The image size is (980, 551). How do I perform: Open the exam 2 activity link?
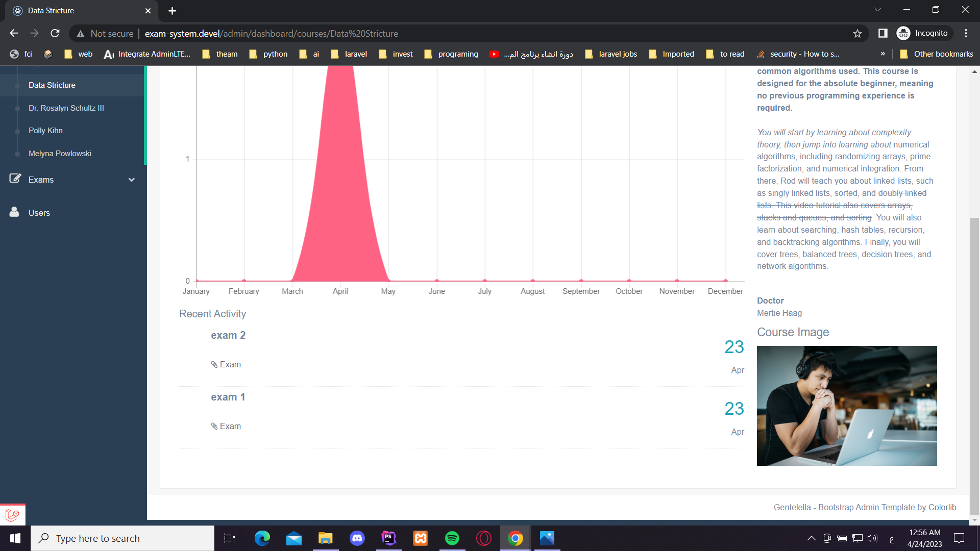coord(228,335)
